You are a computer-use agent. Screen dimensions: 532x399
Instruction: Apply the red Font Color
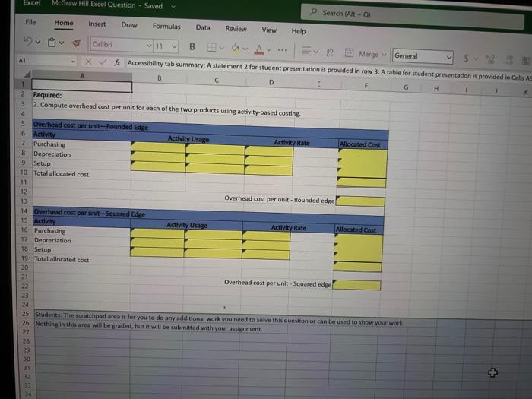coord(259,49)
